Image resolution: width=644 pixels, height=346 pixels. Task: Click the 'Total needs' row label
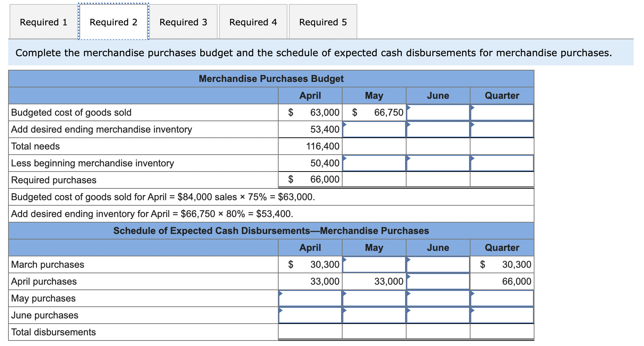point(35,146)
